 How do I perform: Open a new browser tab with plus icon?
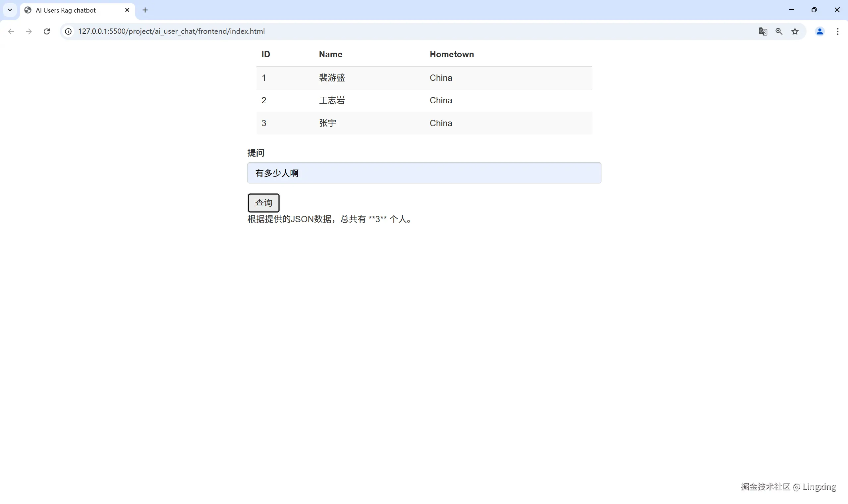145,10
